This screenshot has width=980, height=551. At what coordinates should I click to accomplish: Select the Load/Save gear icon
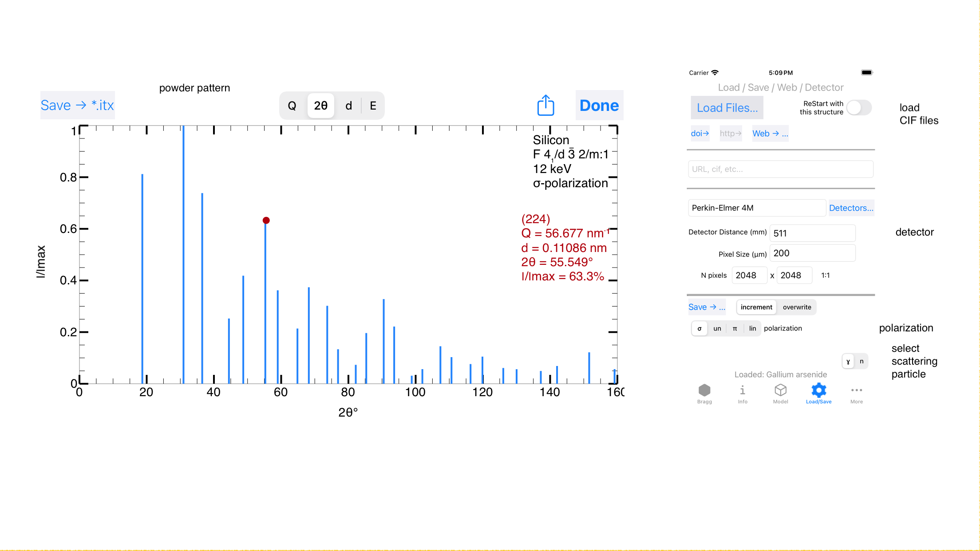(818, 390)
